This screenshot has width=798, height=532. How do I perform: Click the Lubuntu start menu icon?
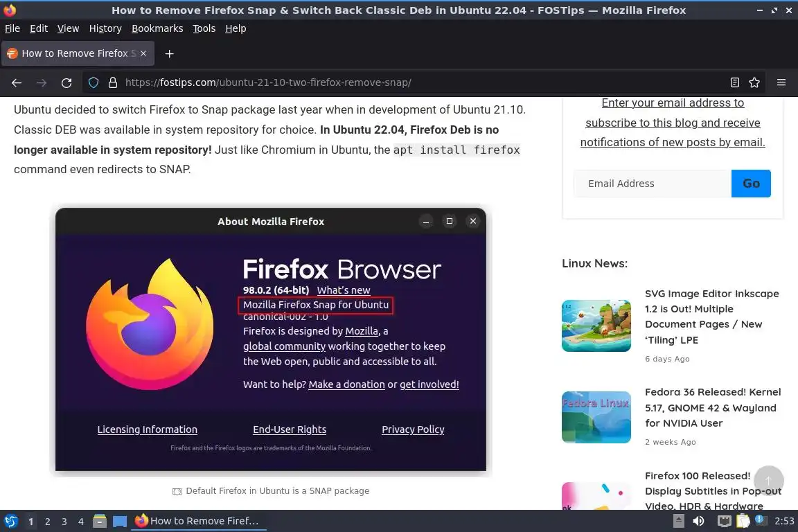tap(10, 521)
